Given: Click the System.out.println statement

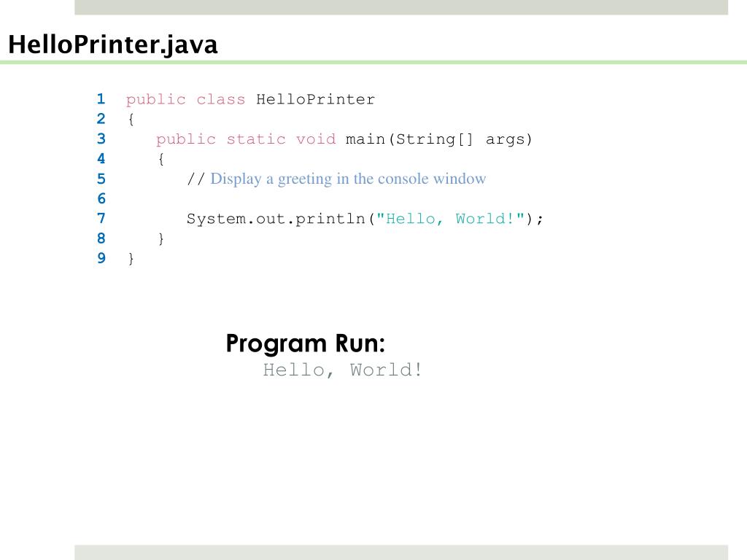Looking at the screenshot, I should click(x=365, y=219).
